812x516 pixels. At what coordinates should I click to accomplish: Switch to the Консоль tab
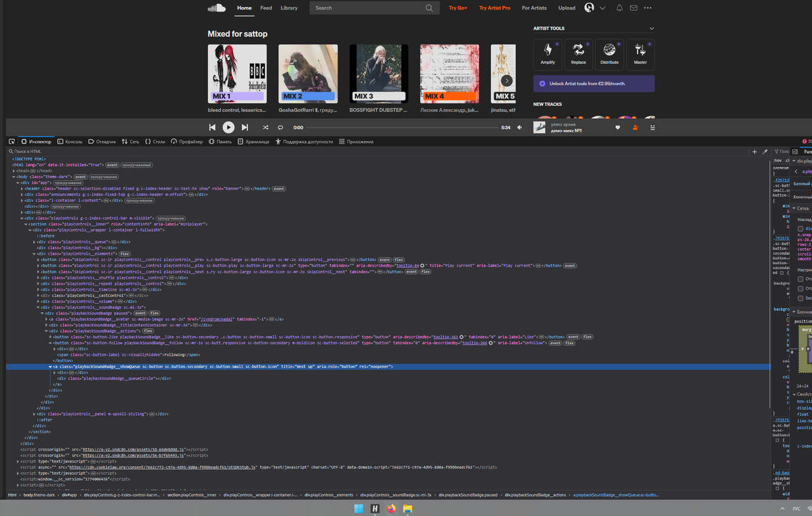tap(70, 142)
